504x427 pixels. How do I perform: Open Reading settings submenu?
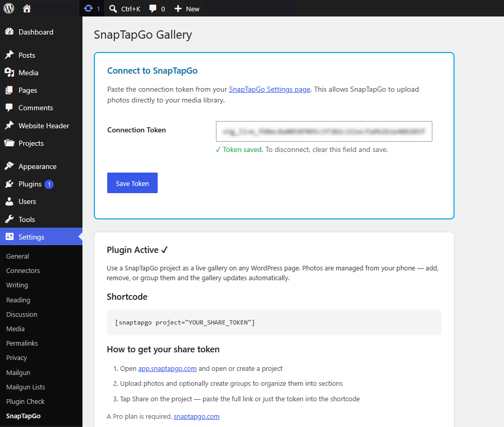coord(18,300)
